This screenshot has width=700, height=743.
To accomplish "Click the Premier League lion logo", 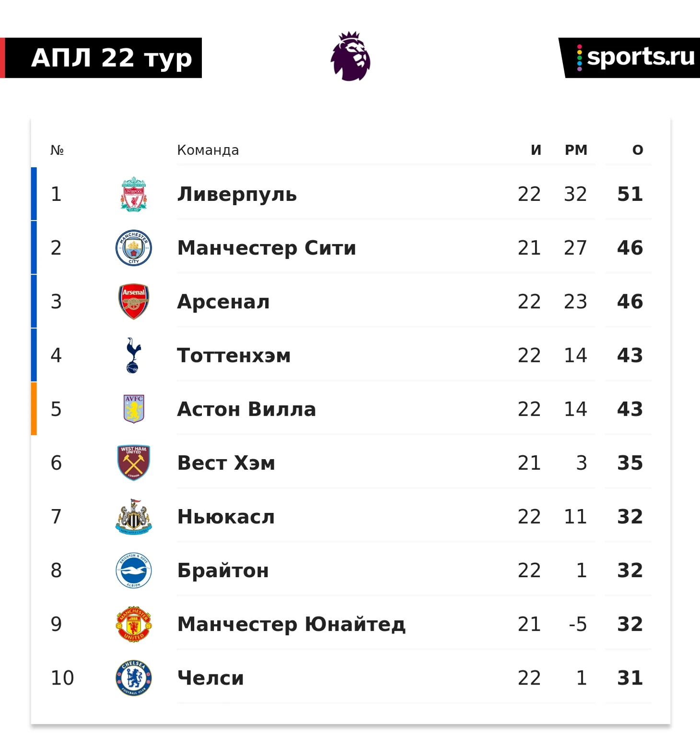I will [350, 56].
